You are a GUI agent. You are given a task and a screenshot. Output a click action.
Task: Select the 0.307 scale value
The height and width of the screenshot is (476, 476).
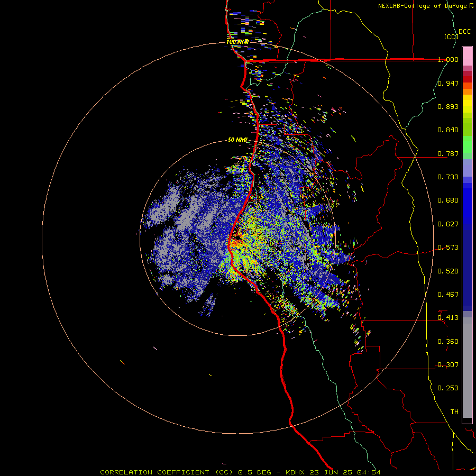click(448, 365)
